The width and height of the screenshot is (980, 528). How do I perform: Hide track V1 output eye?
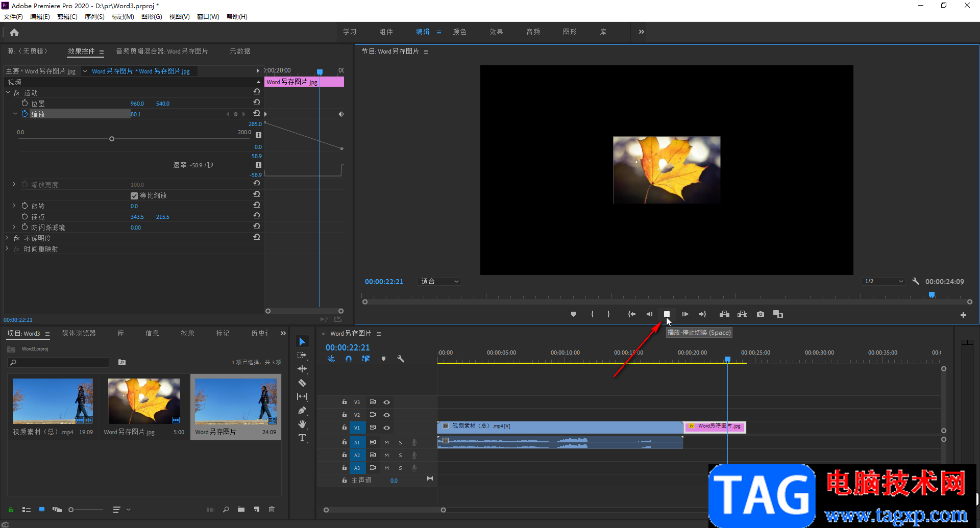click(x=386, y=428)
